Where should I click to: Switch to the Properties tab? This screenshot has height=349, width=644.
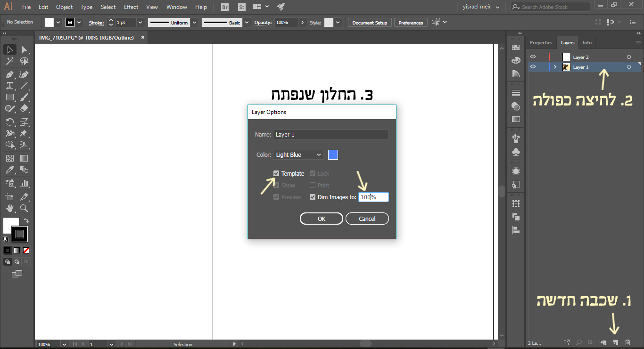click(541, 42)
